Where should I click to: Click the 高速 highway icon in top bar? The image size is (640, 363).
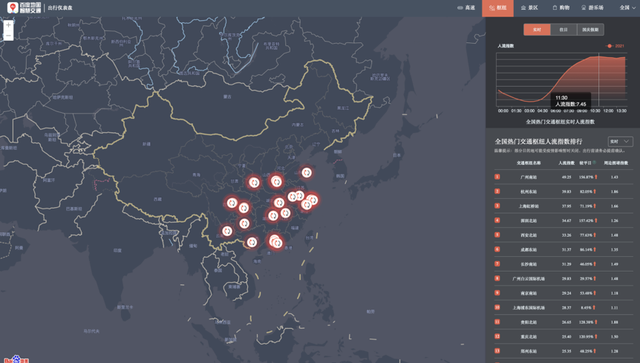pyautogui.click(x=460, y=8)
